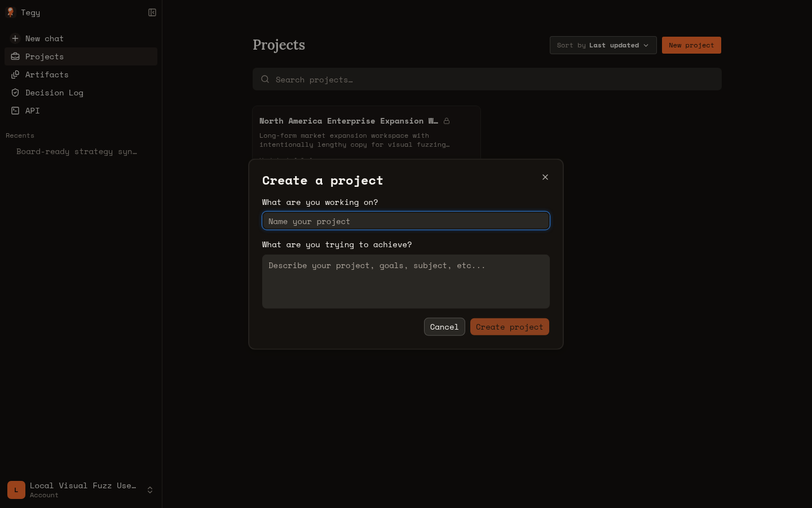Click Cancel in the dialog
812x508 pixels.
pyautogui.click(x=444, y=327)
